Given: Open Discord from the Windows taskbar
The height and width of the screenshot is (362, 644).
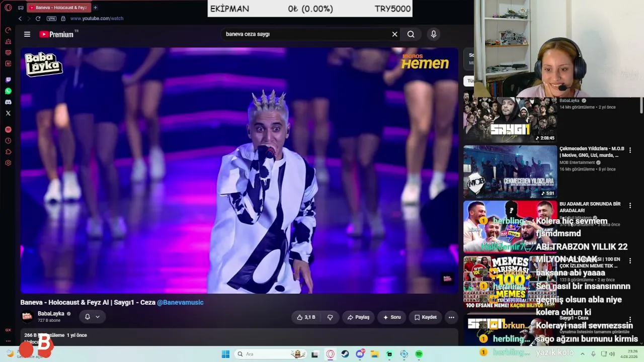Looking at the screenshot, I should point(360,354).
